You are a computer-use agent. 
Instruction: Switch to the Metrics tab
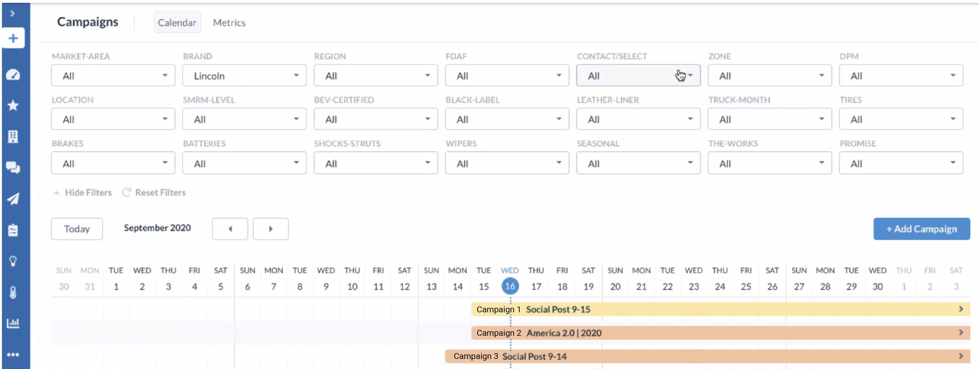coord(229,23)
